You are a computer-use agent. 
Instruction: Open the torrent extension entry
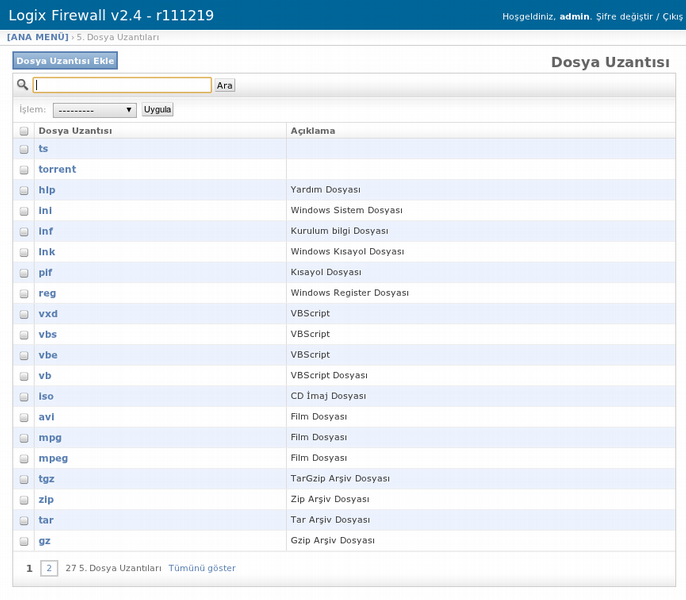[x=57, y=169]
